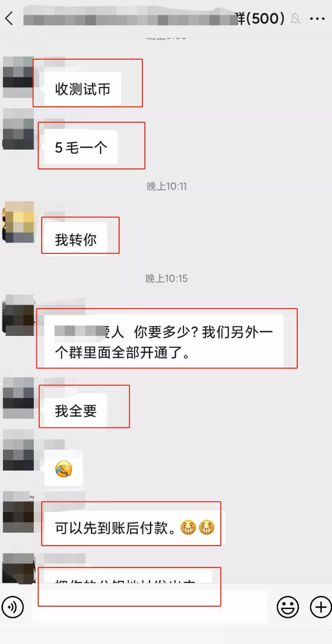Select the "我转你" message bubble
This screenshot has width=332, height=644.
[75, 240]
